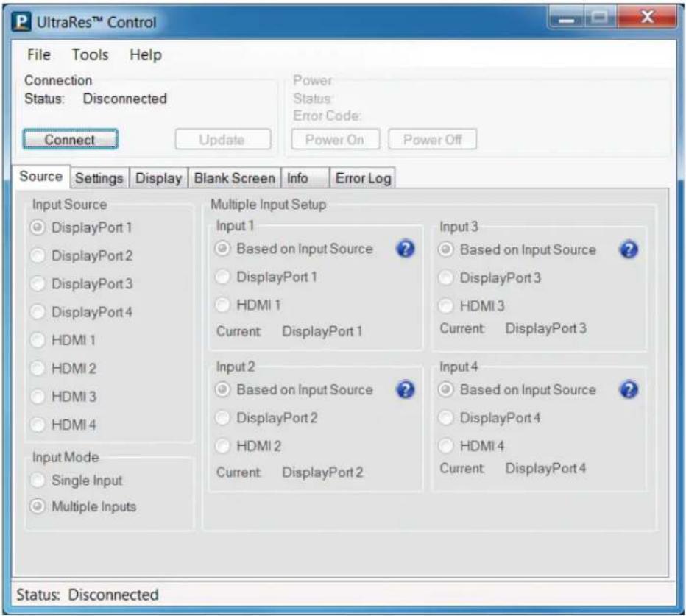The height and width of the screenshot is (616, 686).
Task: Select DisplayPort 4 as Input Source
Action: tap(38, 312)
